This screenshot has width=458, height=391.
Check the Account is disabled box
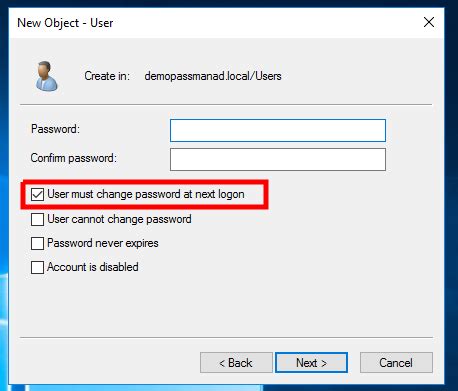(x=37, y=267)
